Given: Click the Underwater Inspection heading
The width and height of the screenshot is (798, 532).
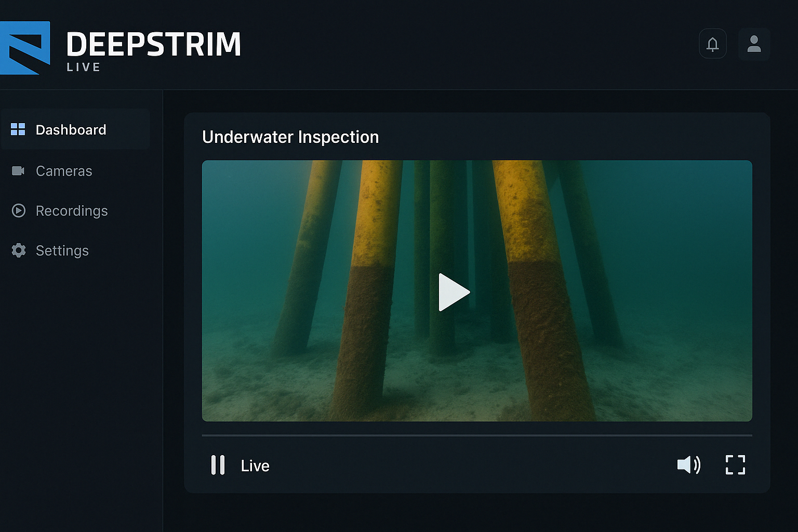Looking at the screenshot, I should [x=290, y=137].
